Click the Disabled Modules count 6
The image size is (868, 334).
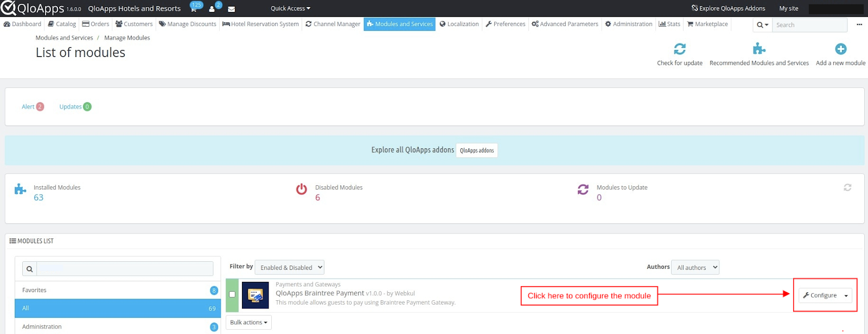pyautogui.click(x=318, y=198)
